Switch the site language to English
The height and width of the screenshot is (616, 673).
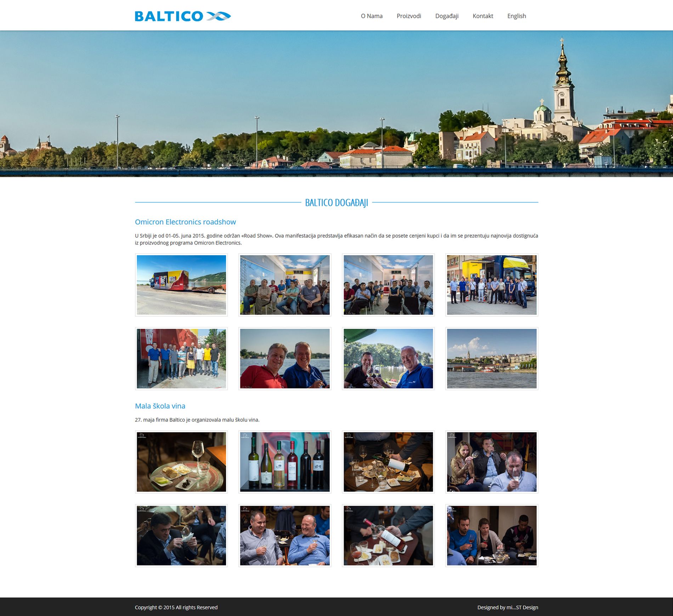(516, 16)
